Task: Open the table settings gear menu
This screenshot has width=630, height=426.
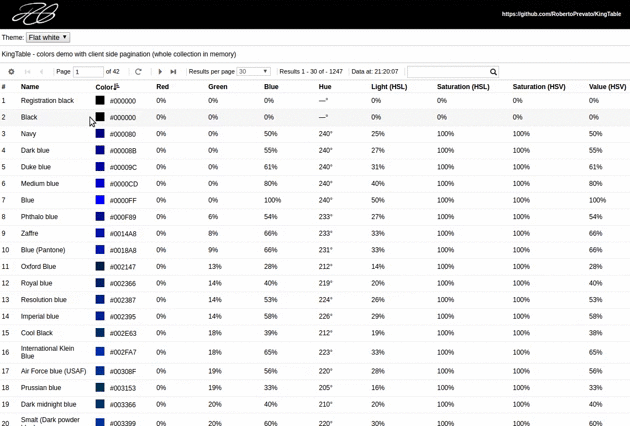Action: 11,72
